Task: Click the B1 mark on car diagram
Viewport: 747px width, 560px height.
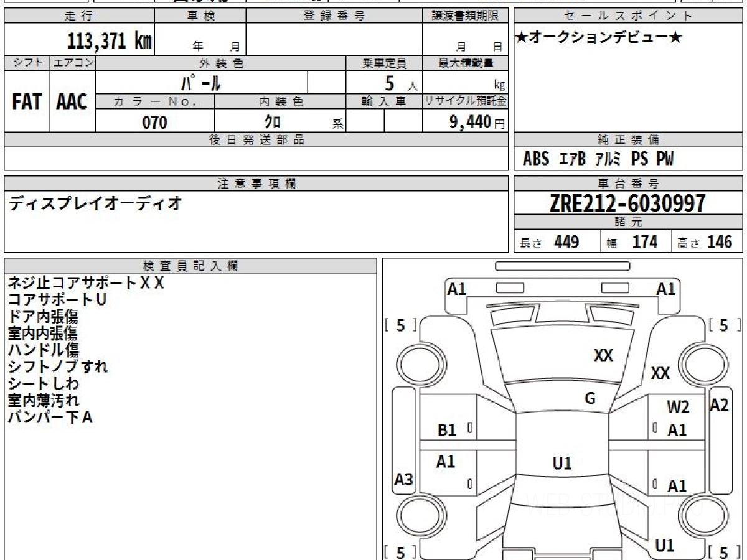Action: pyautogui.click(x=447, y=430)
